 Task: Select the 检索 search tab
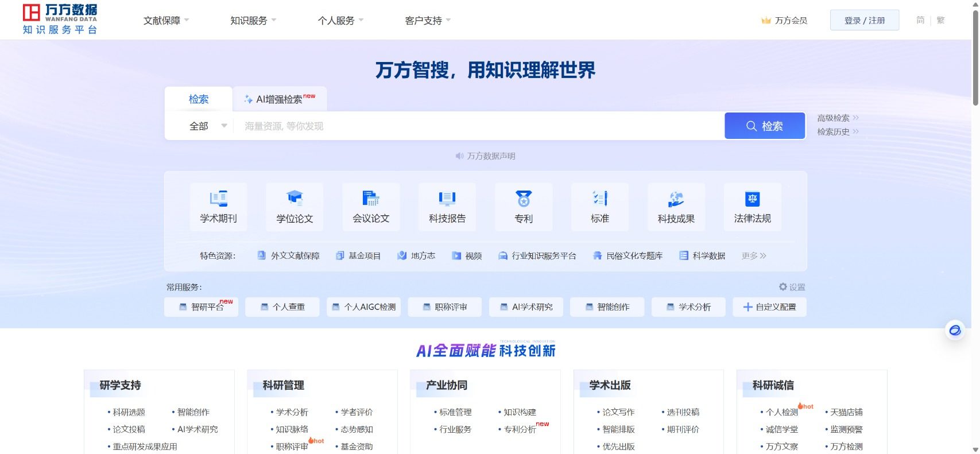coord(199,99)
